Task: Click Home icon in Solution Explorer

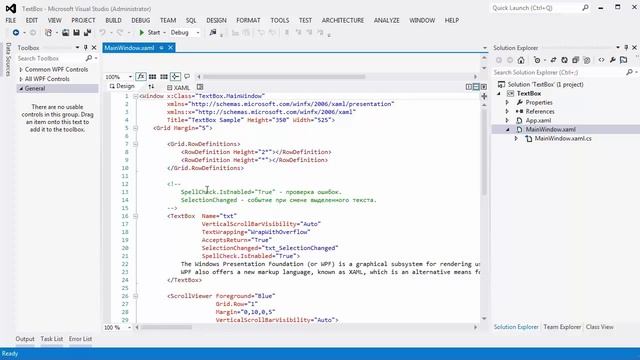Action: (x=521, y=60)
